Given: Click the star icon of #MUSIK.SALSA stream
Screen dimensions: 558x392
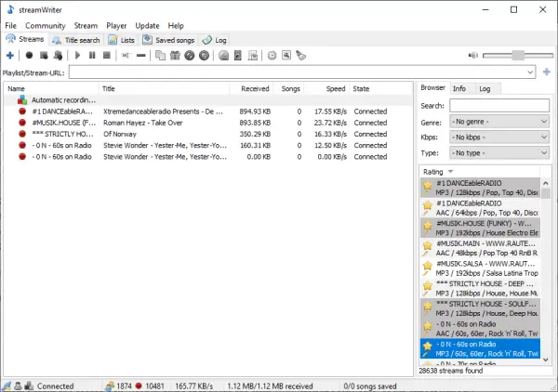Looking at the screenshot, I should coord(428,266).
